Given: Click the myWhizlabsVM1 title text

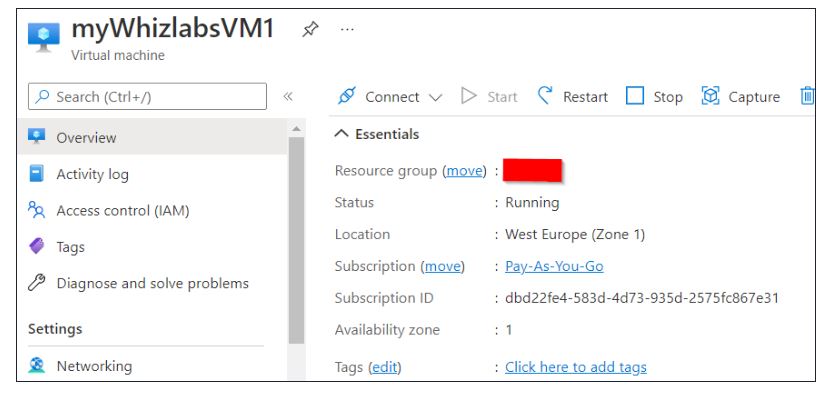Looking at the screenshot, I should (x=173, y=29).
